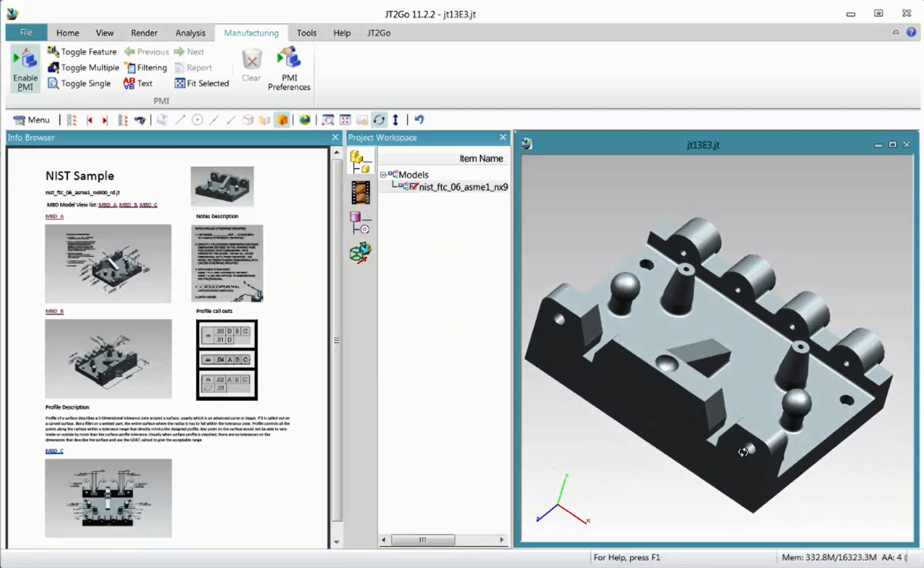Switch to the Render ribbon tab
This screenshot has height=568, width=924.
coord(144,33)
